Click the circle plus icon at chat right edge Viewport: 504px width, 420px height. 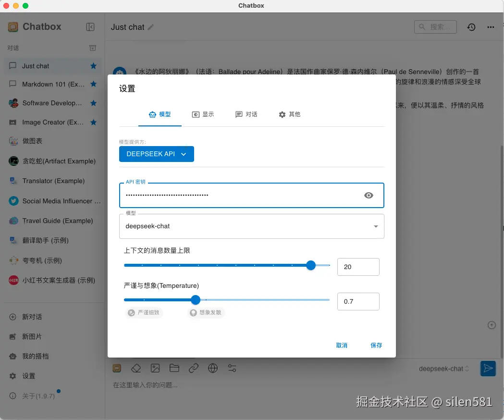pyautogui.click(x=492, y=325)
